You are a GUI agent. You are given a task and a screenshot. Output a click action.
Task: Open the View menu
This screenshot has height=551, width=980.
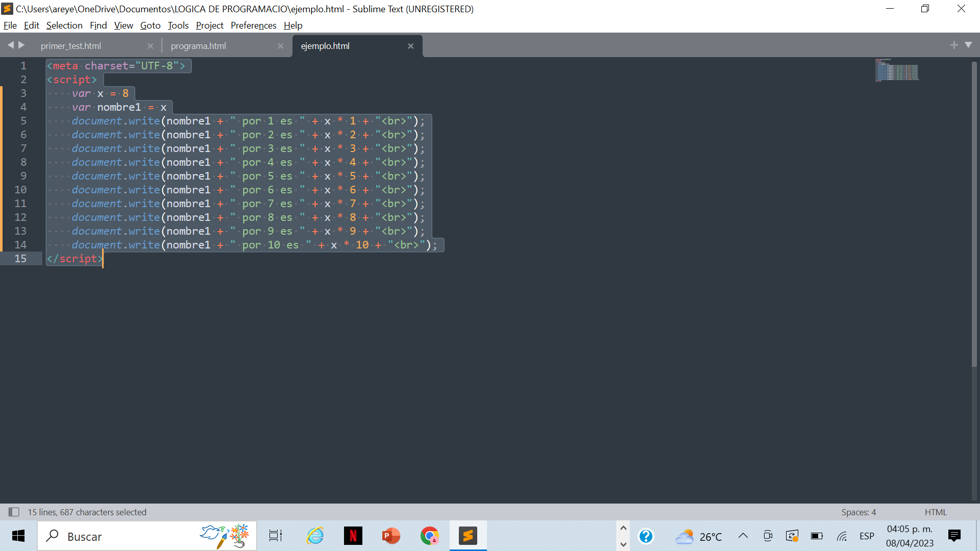click(x=124, y=26)
